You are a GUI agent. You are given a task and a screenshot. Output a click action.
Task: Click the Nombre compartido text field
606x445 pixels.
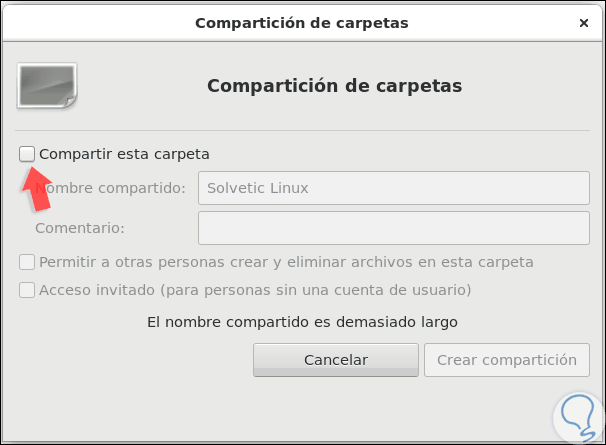[x=390, y=188]
